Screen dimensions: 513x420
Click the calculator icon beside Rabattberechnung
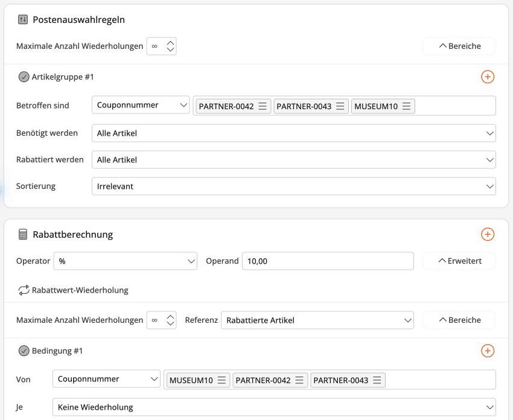(22, 235)
